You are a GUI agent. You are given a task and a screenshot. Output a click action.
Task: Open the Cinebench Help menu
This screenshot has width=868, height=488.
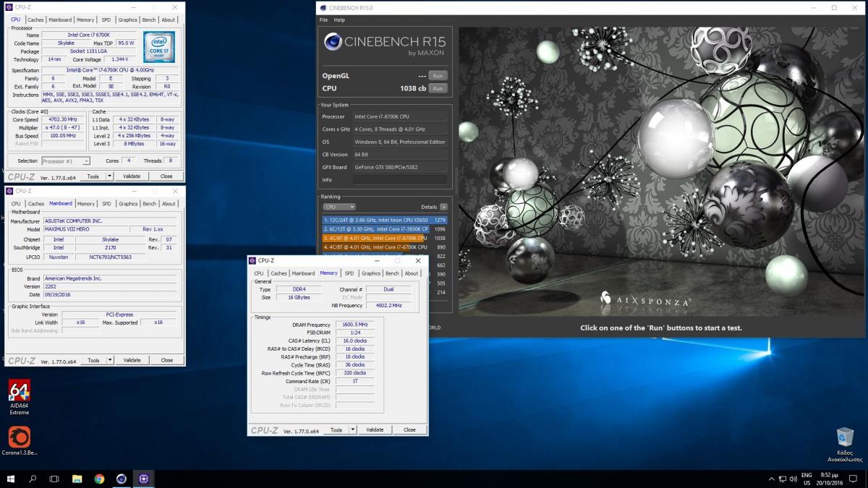339,20
